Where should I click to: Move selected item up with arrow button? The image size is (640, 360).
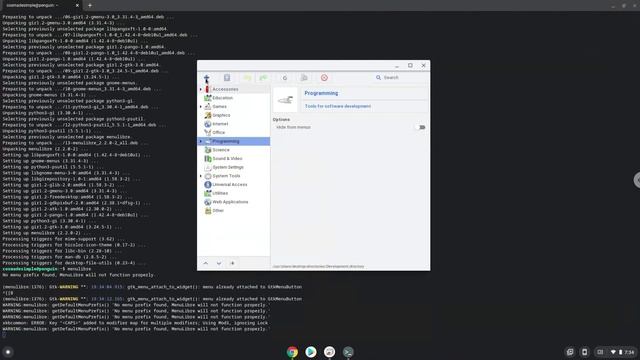206,263
